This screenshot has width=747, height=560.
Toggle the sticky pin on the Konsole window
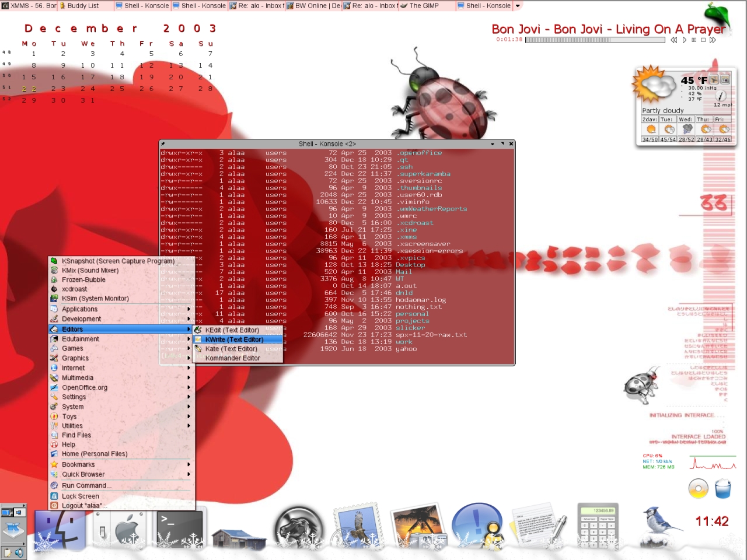click(163, 143)
